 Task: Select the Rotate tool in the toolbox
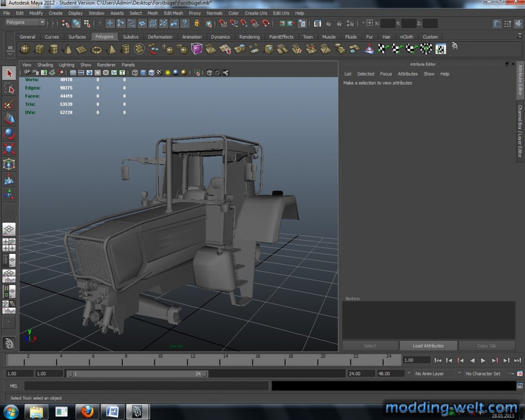coord(9,133)
